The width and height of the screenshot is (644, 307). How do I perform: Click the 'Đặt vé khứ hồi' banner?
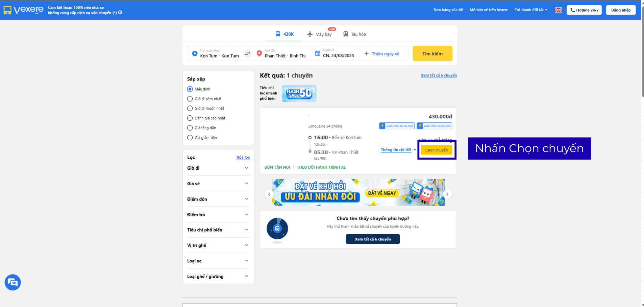coord(358,192)
